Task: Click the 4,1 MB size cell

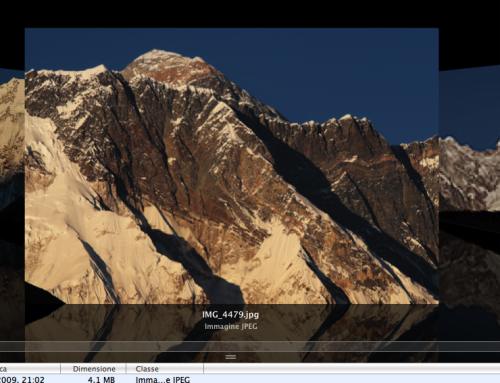Action: click(x=101, y=379)
